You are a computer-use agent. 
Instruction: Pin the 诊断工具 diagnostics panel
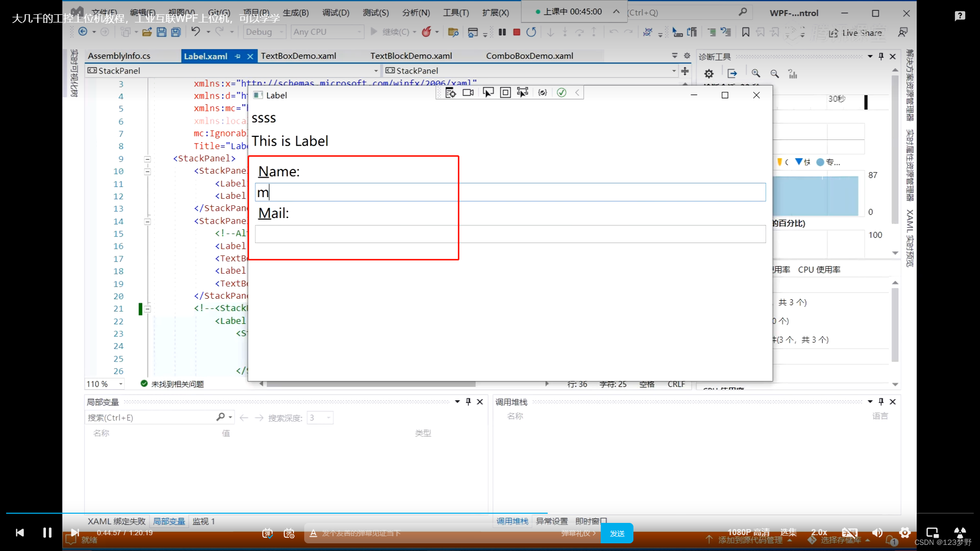point(881,56)
